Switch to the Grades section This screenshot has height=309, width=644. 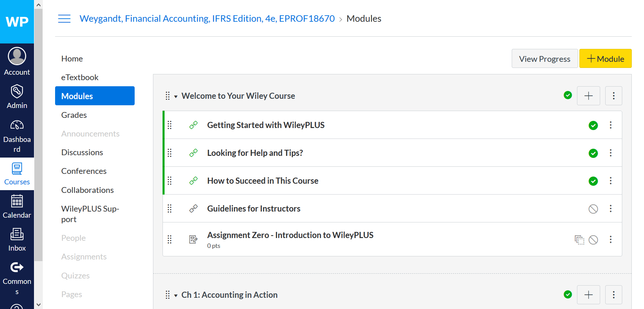pos(74,115)
